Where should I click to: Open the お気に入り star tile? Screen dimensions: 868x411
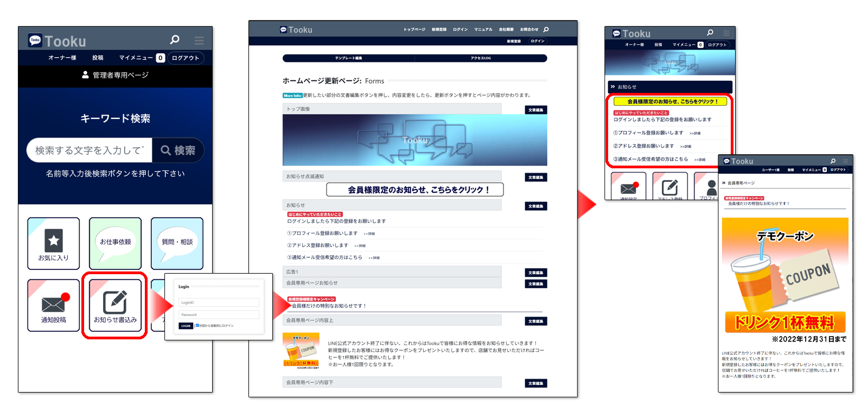(x=54, y=244)
